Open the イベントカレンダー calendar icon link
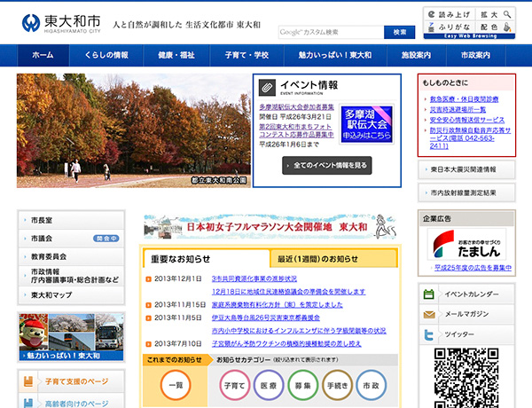 click(x=429, y=294)
